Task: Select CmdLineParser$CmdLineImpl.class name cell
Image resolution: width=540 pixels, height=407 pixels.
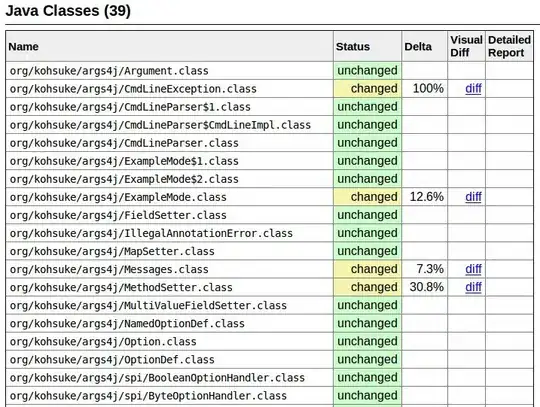Action: [169, 125]
